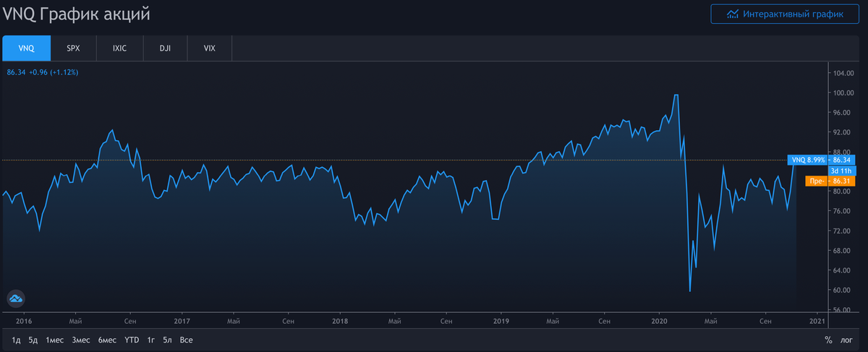Show the full history with Все
868x352 pixels.
click(186, 340)
